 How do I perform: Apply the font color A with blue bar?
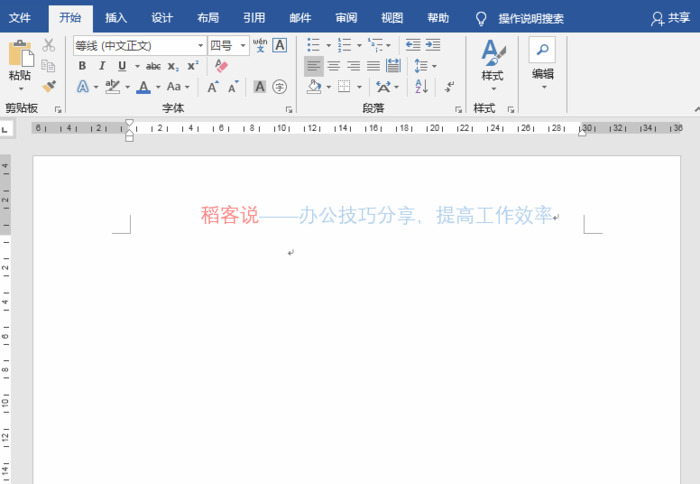click(143, 87)
